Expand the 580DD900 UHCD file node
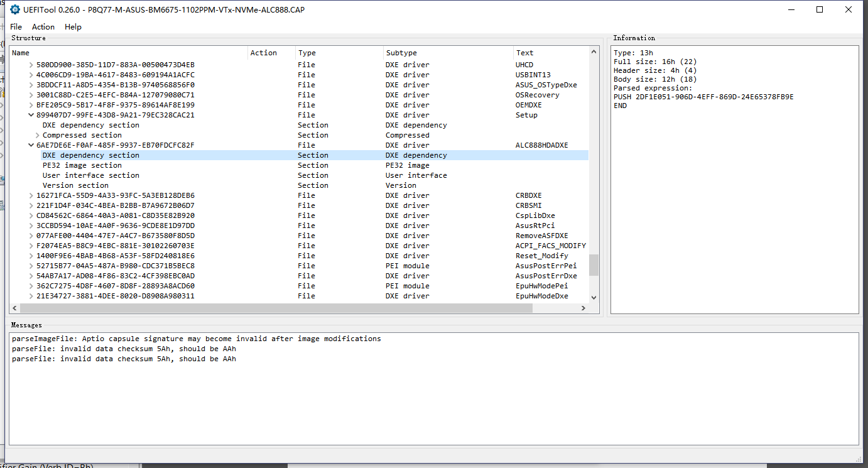Screen dimensions: 868x468 pos(31,65)
